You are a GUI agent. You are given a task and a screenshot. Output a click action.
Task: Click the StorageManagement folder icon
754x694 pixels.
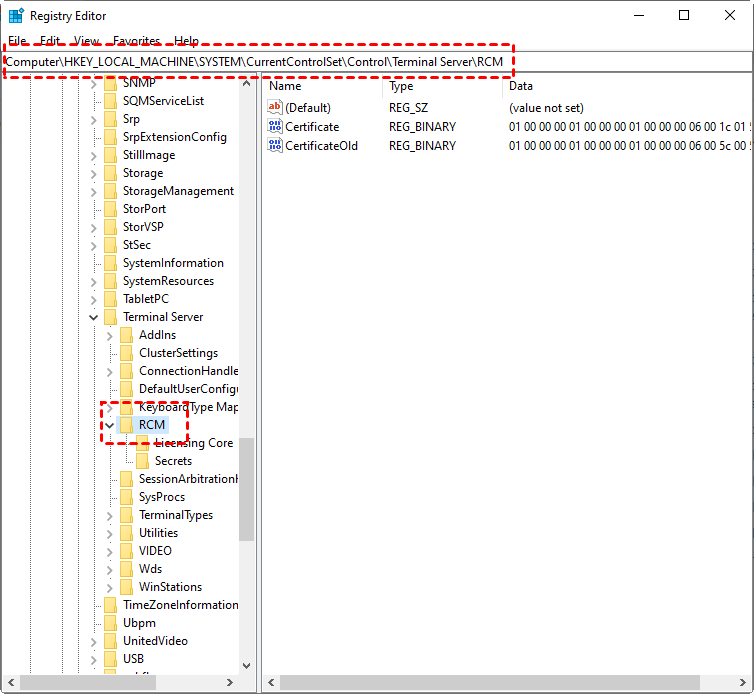click(111, 191)
